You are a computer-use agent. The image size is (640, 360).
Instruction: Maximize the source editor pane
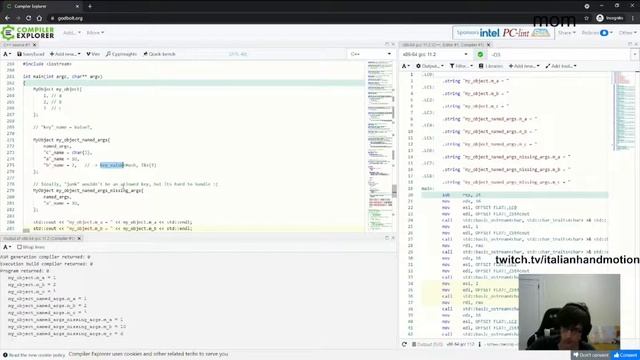point(387,44)
